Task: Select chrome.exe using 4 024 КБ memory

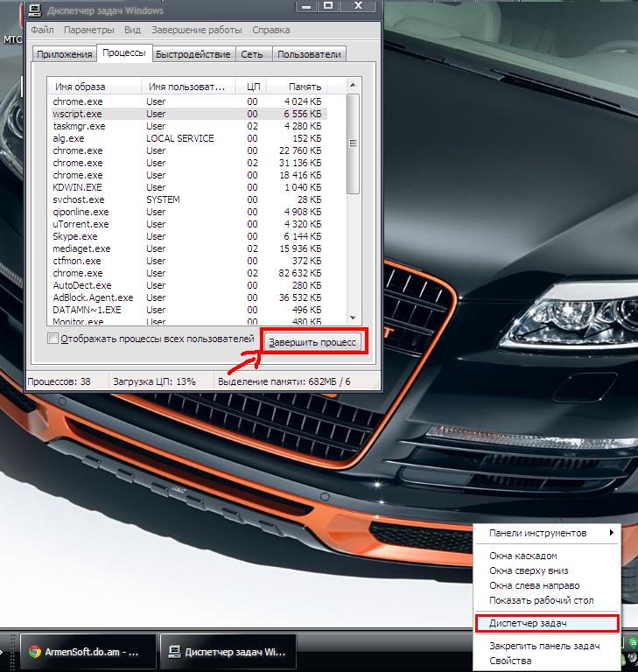Action: pyautogui.click(x=188, y=101)
